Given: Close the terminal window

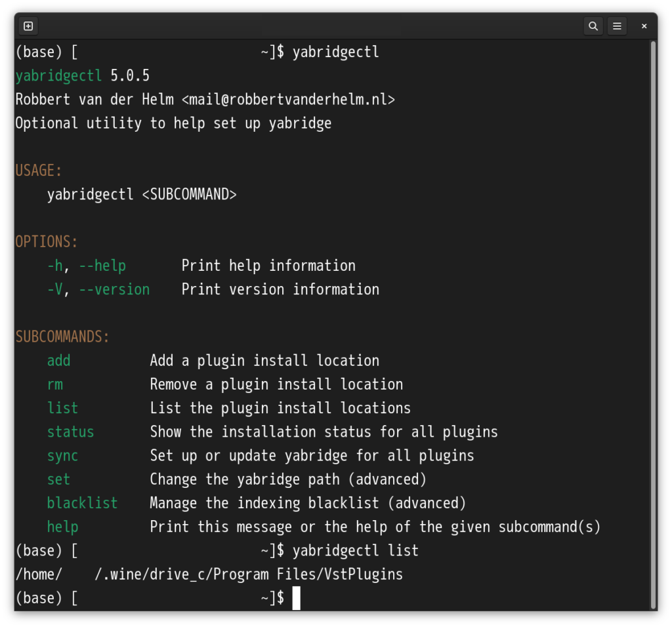Looking at the screenshot, I should click(x=644, y=26).
